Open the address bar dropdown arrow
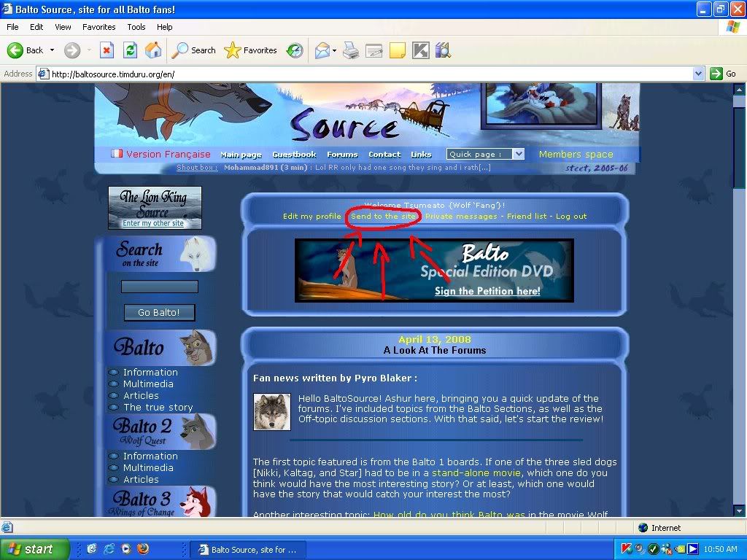 pos(698,74)
